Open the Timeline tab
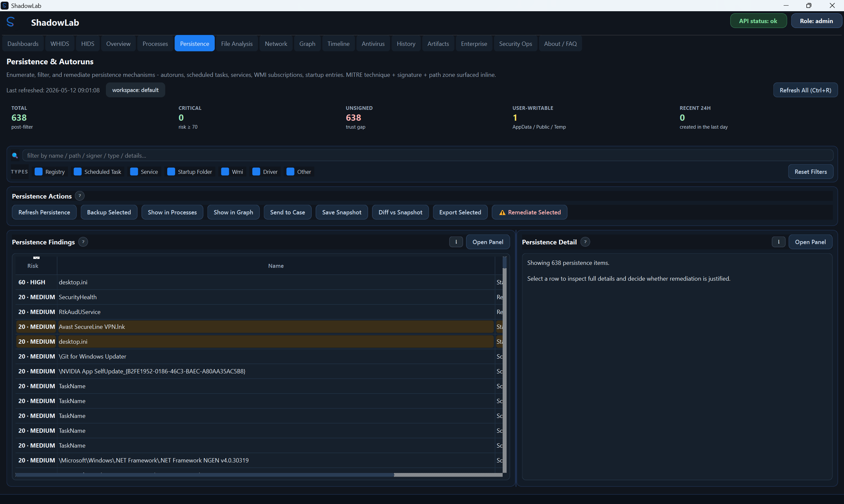The height and width of the screenshot is (504, 844). pyautogui.click(x=338, y=44)
